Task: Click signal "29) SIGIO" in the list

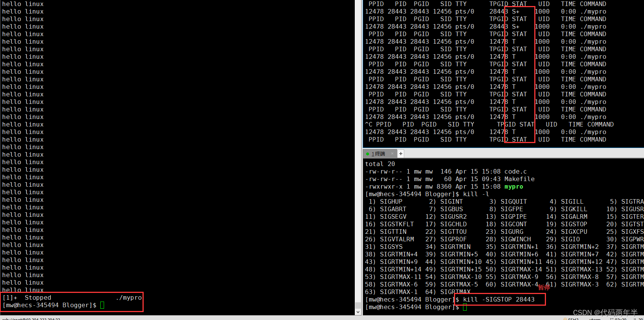Action: [563, 239]
